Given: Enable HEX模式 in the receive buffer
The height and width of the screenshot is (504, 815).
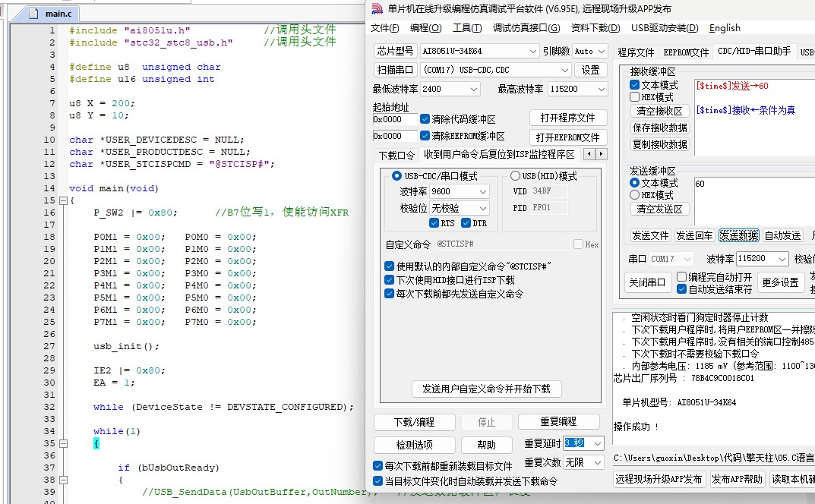Looking at the screenshot, I should [x=635, y=97].
